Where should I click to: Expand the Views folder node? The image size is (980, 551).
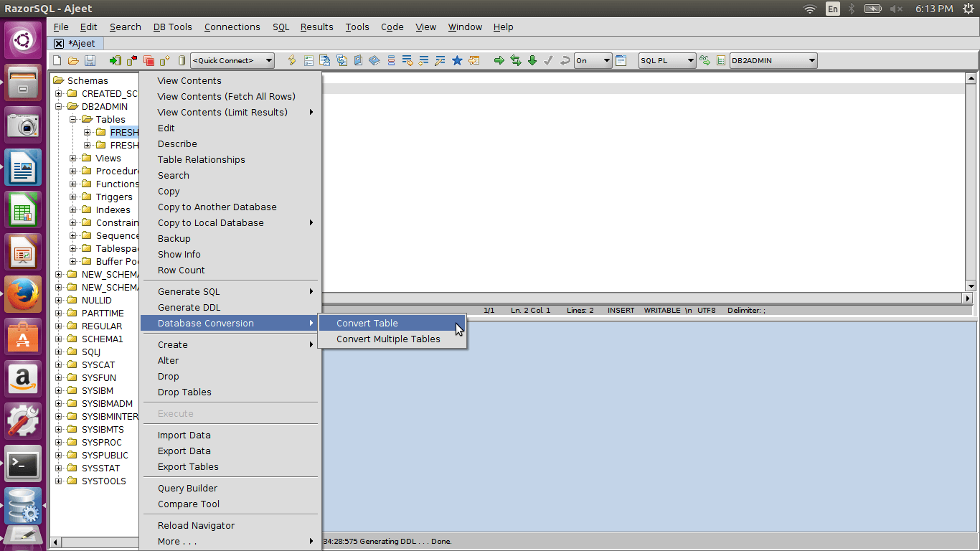pyautogui.click(x=73, y=158)
